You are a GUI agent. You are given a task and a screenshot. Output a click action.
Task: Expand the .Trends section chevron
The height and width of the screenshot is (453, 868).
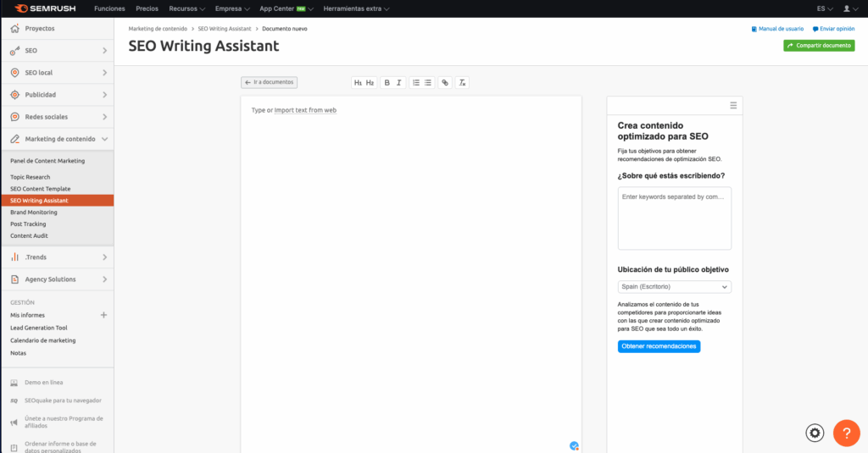(x=104, y=257)
